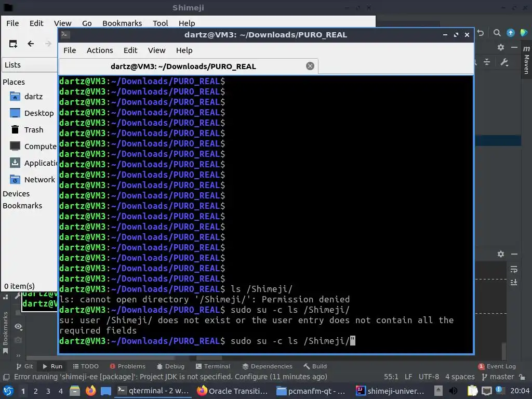Open the Maven wrench settings dropdown

click(504, 62)
